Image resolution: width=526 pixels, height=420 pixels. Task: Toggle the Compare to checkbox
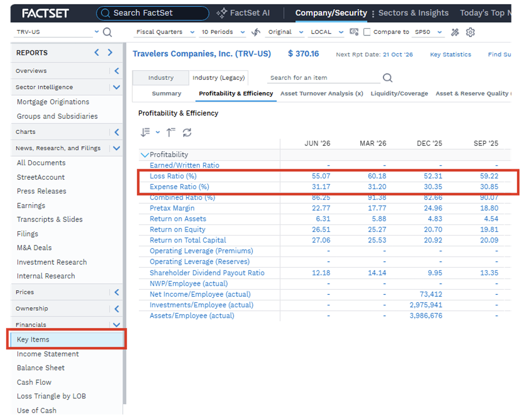(x=367, y=32)
